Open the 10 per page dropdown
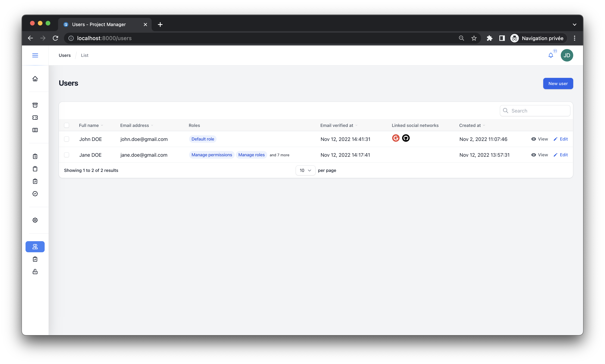Image resolution: width=605 pixels, height=364 pixels. [x=305, y=171]
